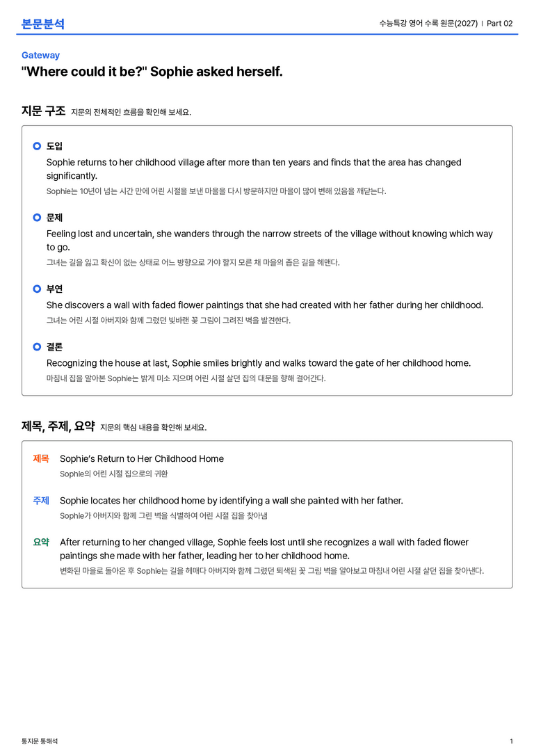Viewport: 534px width, 756px height.
Task: Click the sentence beginning 'Recognizing the house at last'
Action: (x=259, y=363)
